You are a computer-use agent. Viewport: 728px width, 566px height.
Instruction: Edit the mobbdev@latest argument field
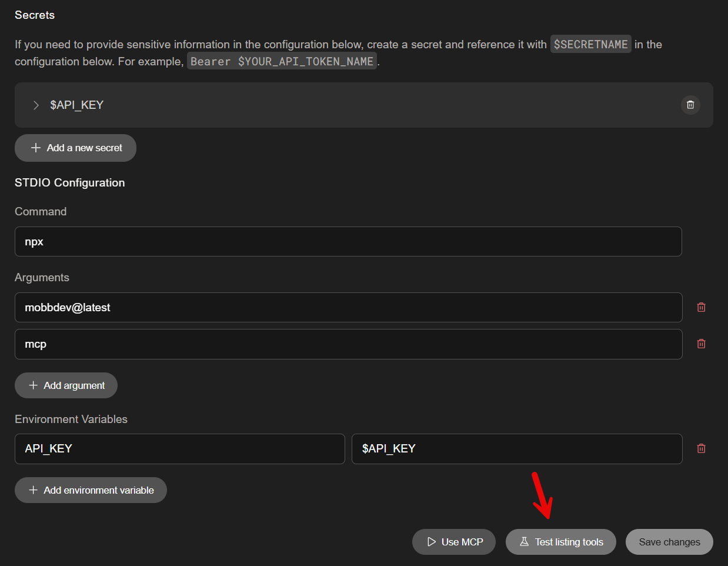348,308
